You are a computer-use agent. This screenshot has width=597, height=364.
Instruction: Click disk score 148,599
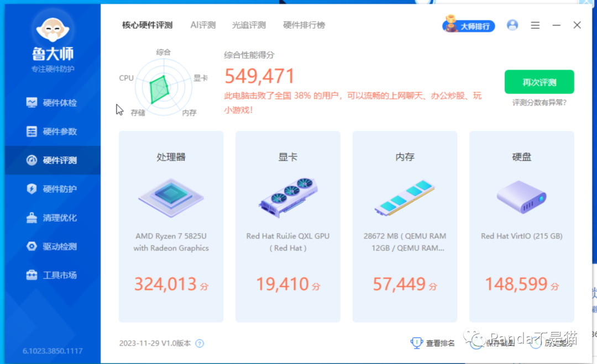pos(516,284)
